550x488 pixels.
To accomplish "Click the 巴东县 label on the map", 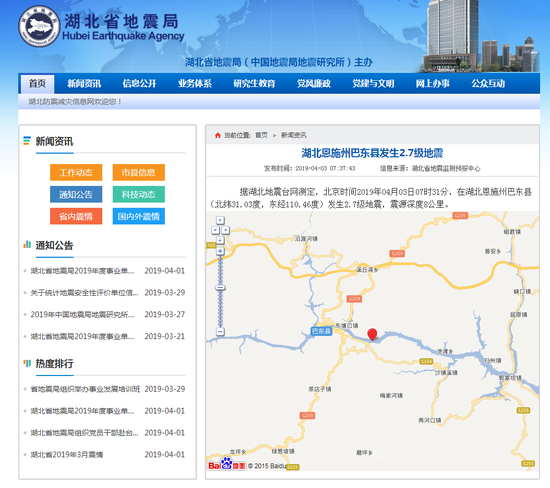I will (321, 331).
